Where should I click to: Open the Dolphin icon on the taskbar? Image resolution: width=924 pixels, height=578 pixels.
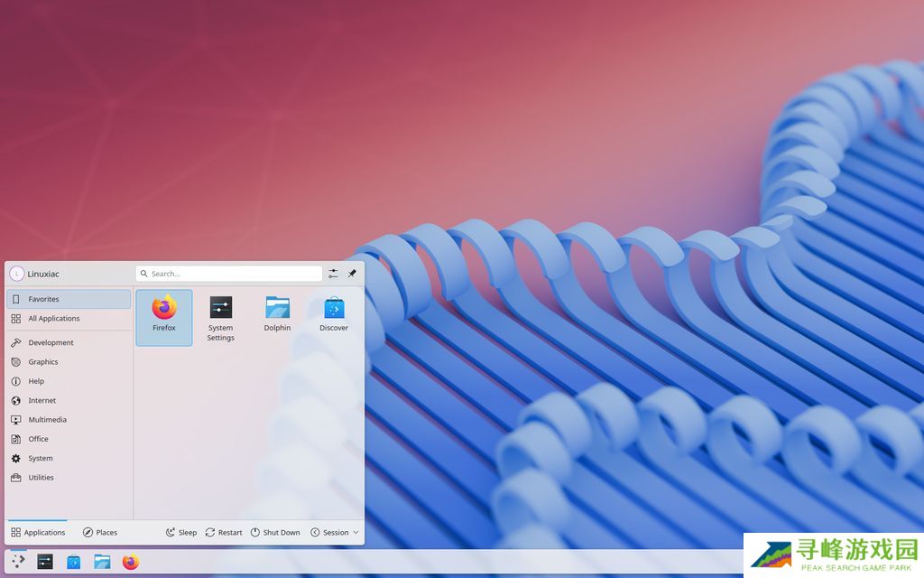(x=102, y=562)
